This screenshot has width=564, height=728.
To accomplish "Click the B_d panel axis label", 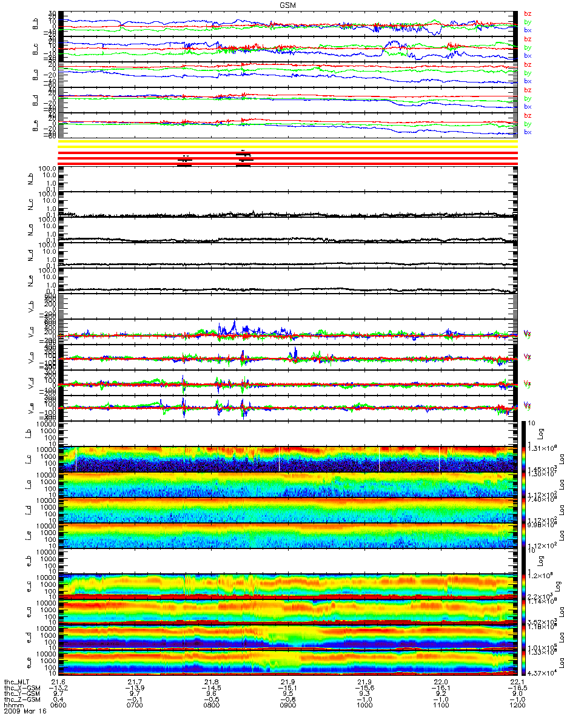I will 36,100.
